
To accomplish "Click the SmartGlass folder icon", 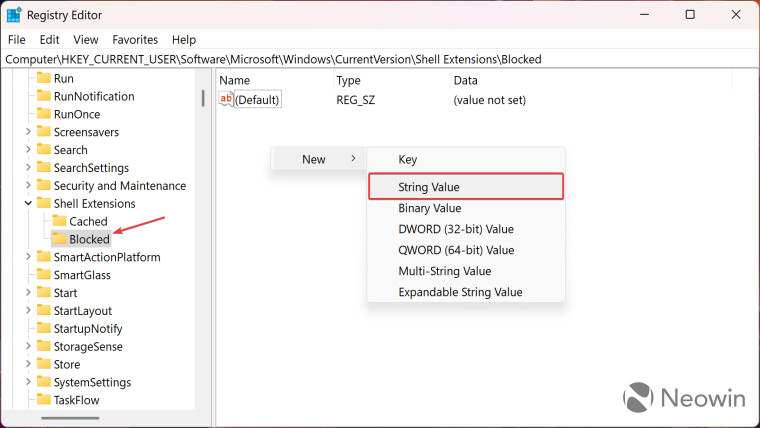I will click(x=44, y=275).
